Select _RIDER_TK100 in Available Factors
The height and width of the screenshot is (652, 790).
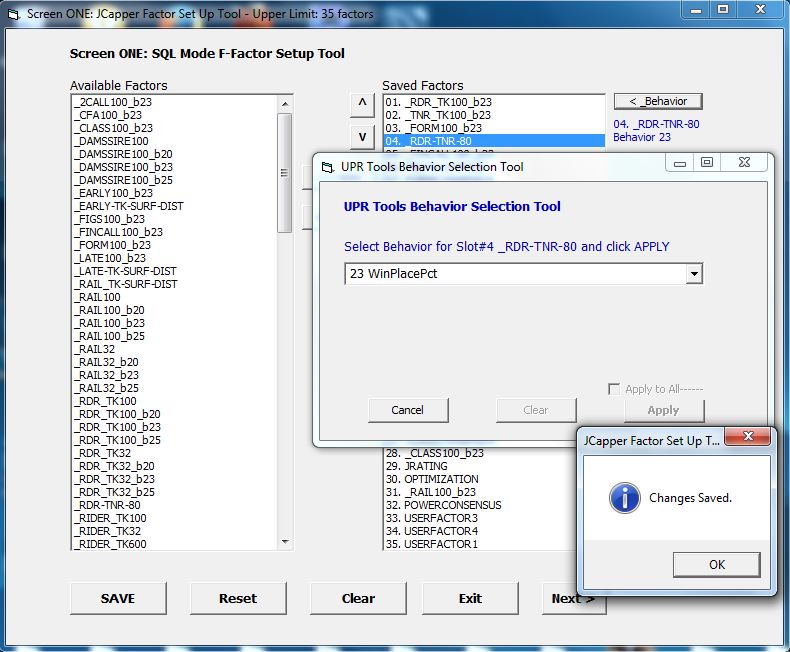point(174,518)
